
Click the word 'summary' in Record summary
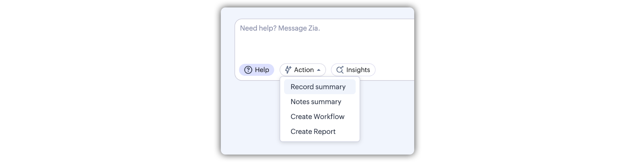click(x=330, y=87)
